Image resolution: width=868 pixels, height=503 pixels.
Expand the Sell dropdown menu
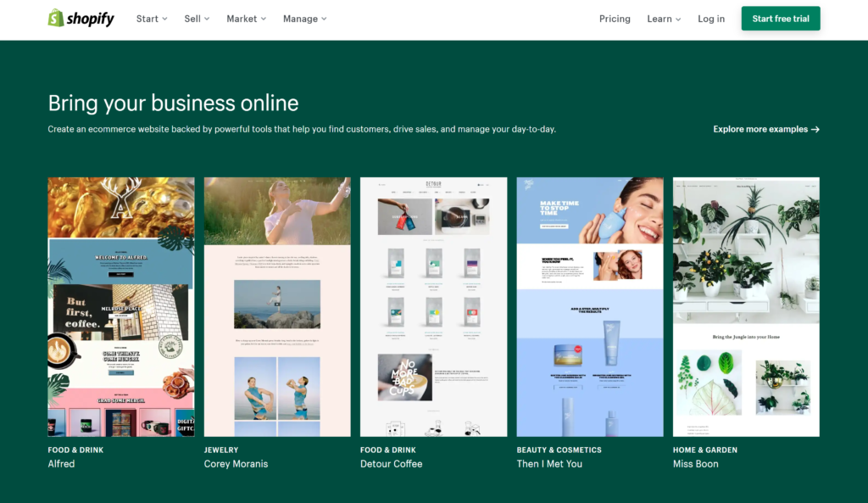coord(197,19)
